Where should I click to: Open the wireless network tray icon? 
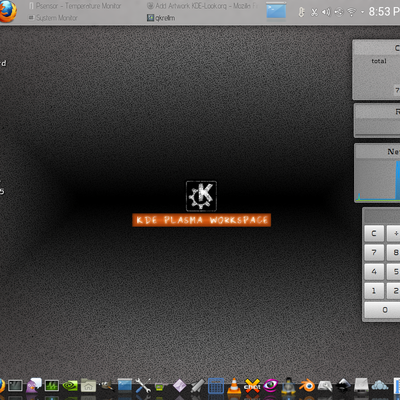[351, 12]
